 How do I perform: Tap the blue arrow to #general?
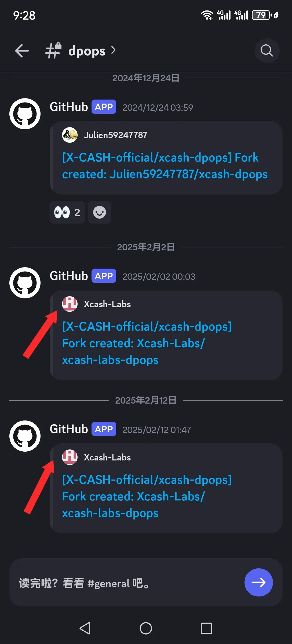point(258,582)
